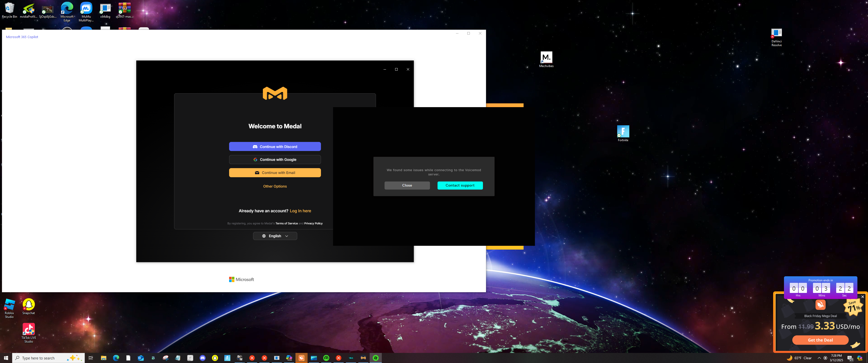The width and height of the screenshot is (868, 363).
Task: Open Snapchat from the taskbar
Action: click(215, 358)
